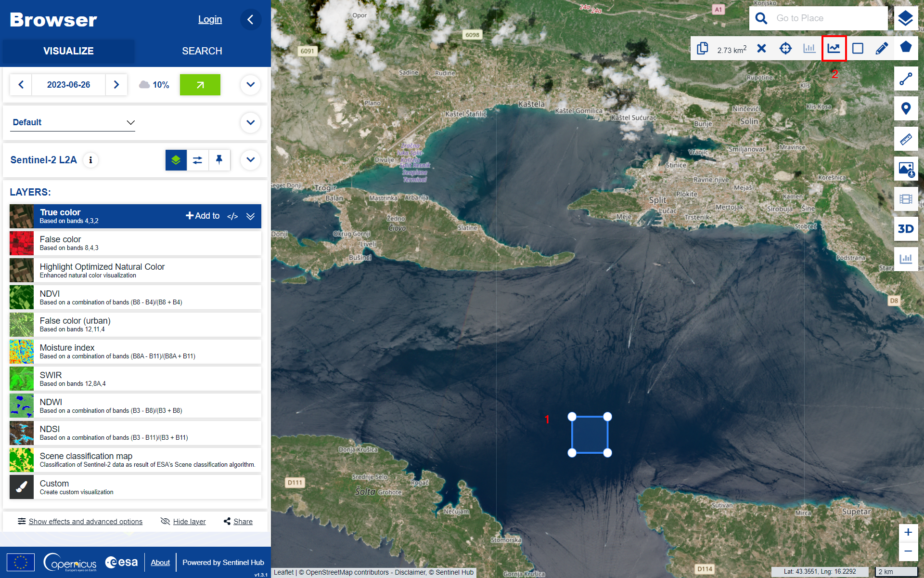Click the Go to Place search field
The height and width of the screenshot is (578, 924).
pyautogui.click(x=828, y=18)
